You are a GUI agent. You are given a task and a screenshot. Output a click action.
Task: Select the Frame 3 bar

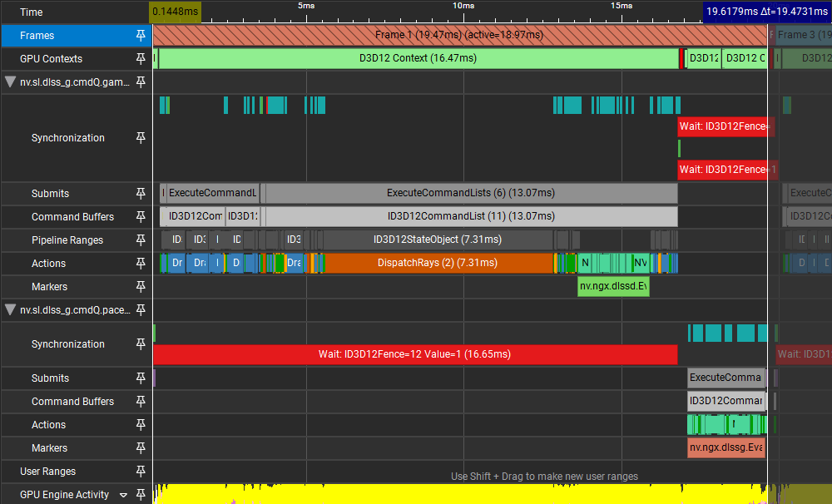point(804,35)
